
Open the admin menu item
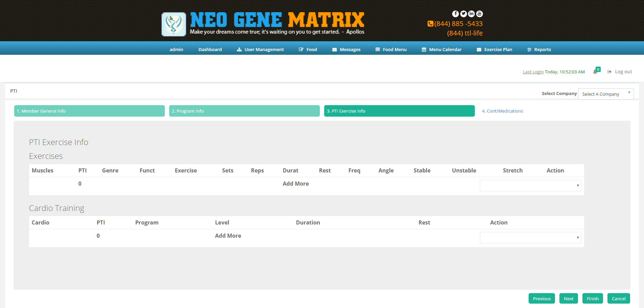coord(177,50)
